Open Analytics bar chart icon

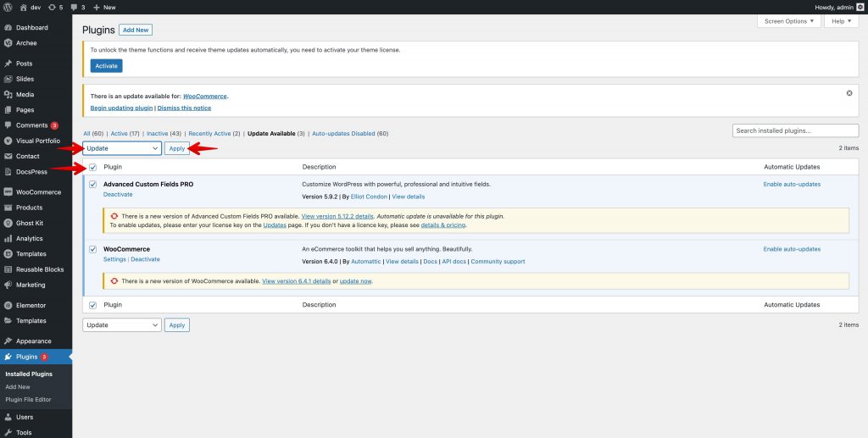point(8,239)
